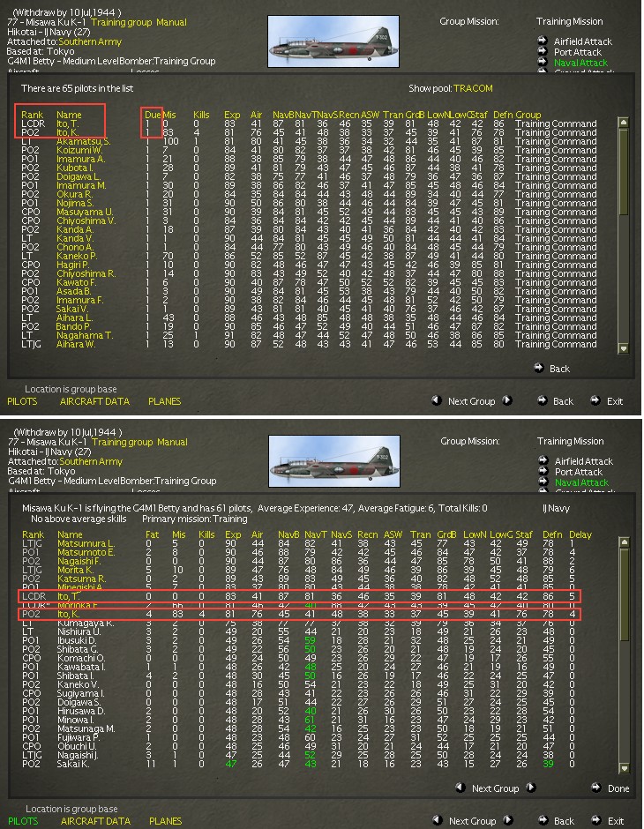The height and width of the screenshot is (829, 644).
Task: Click arrow icon beside Naval Attack, lower screen
Action: [x=543, y=482]
